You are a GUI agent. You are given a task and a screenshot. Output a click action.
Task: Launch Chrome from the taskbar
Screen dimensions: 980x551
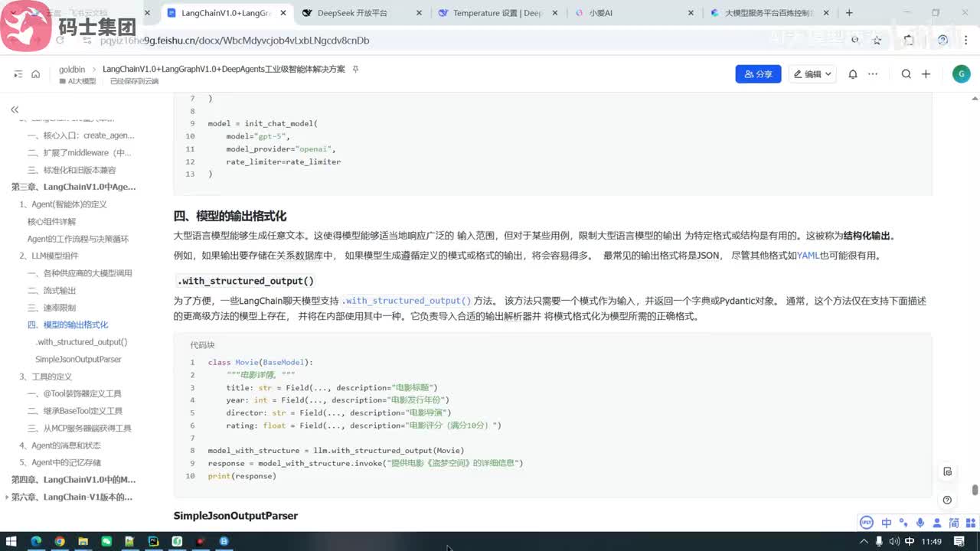click(x=60, y=541)
